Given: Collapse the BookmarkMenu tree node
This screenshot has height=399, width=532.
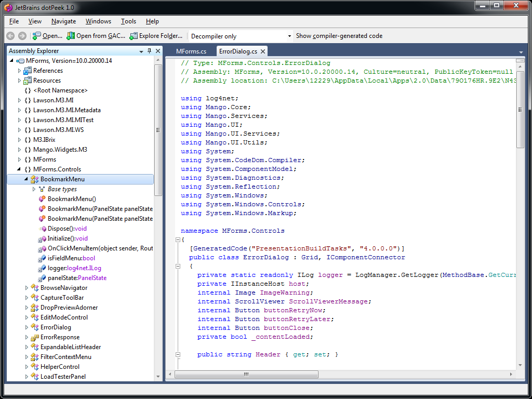Looking at the screenshot, I should pos(26,179).
